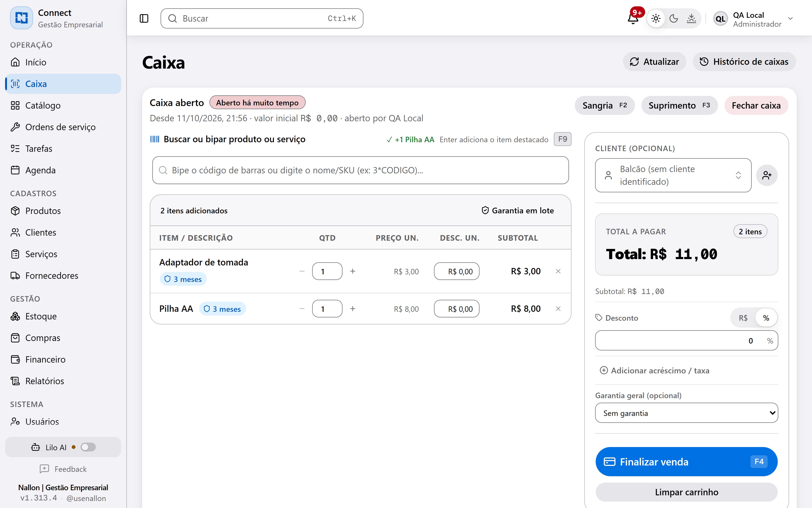Click Garantia em lote
The height and width of the screenshot is (508, 812).
click(517, 210)
